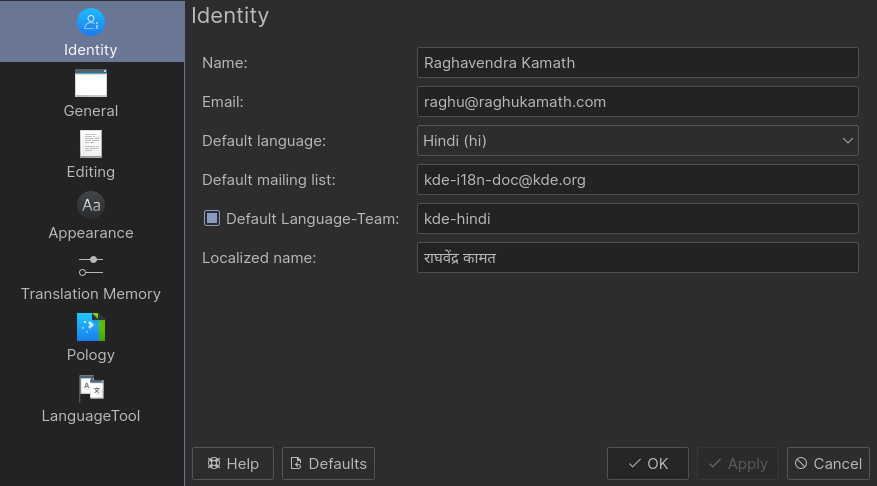This screenshot has height=486, width=877.
Task: Click the Default mailing list: label
Action: (x=268, y=180)
